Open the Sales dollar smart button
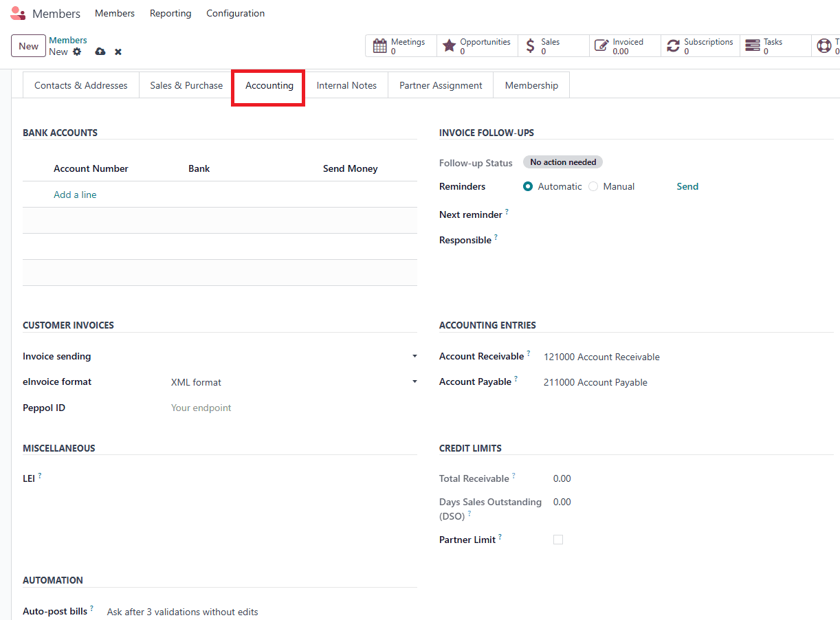This screenshot has width=840, height=620. 553,46
